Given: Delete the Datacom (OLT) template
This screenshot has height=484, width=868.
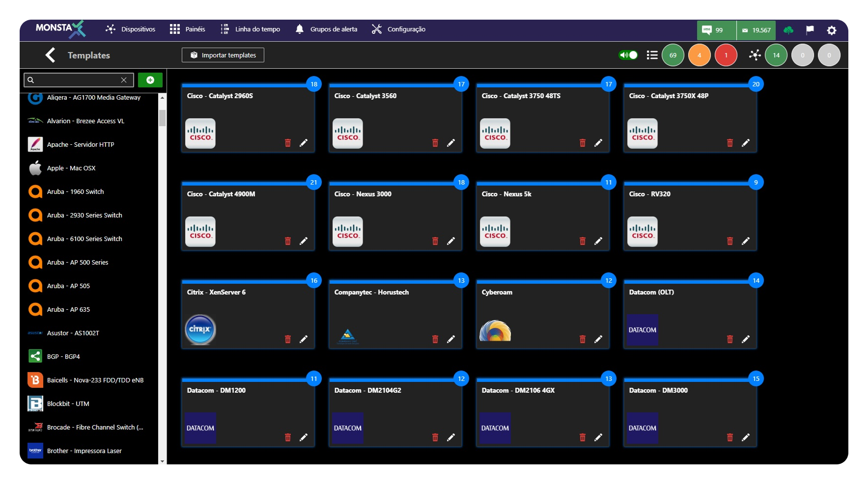Looking at the screenshot, I should [730, 339].
